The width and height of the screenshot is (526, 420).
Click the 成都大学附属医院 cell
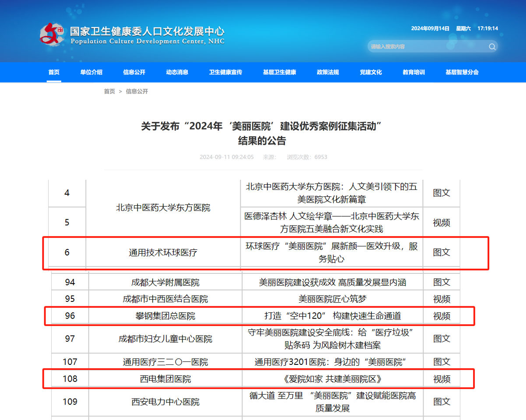[165, 283]
